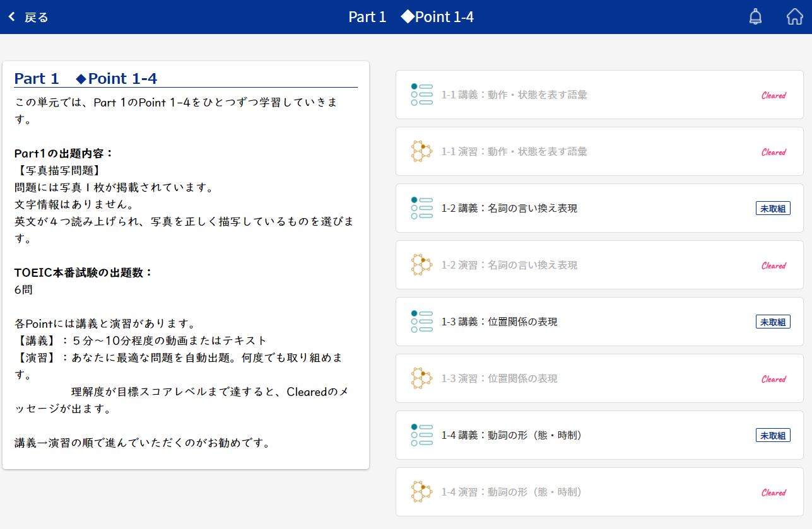The width and height of the screenshot is (812, 529).
Task: Click lecture list icon for 1-3 講義
Action: [x=421, y=322]
